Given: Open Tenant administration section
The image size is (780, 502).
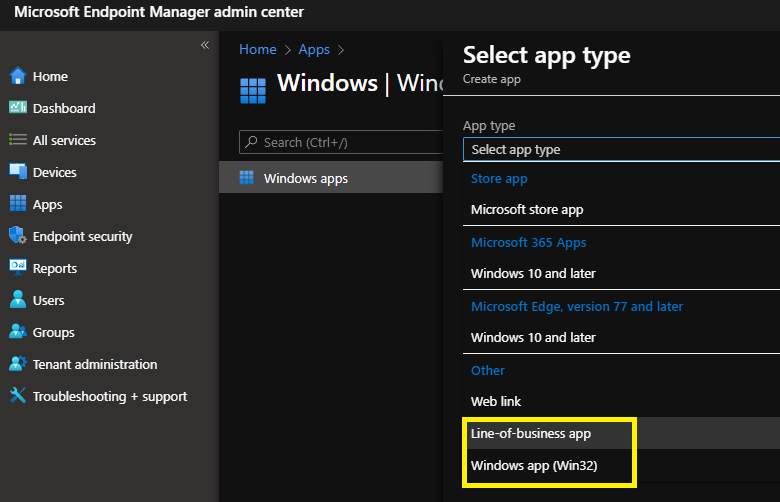Looking at the screenshot, I should [95, 364].
